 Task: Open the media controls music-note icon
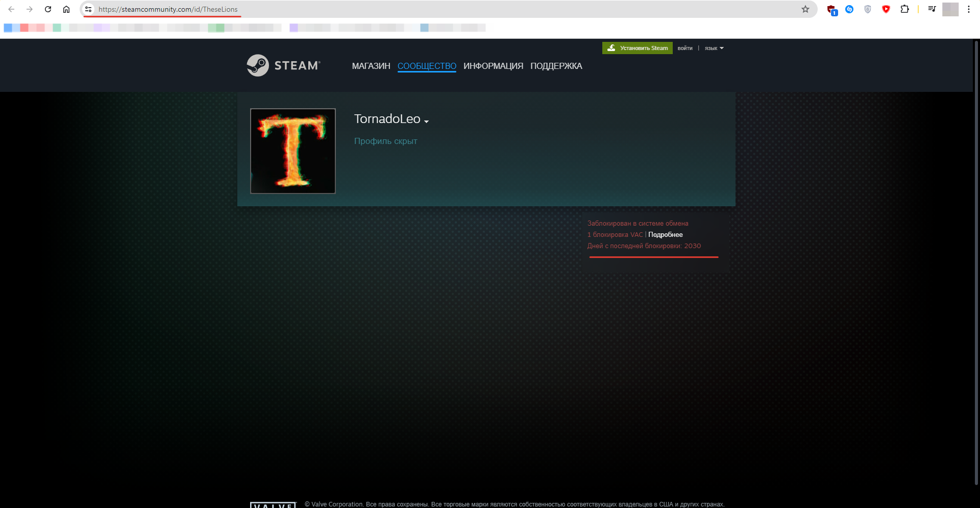click(x=932, y=9)
